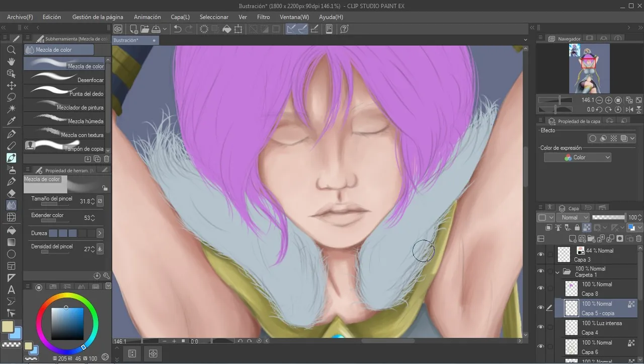
Task: Select the Lasso selection tool
Action: tap(11, 97)
